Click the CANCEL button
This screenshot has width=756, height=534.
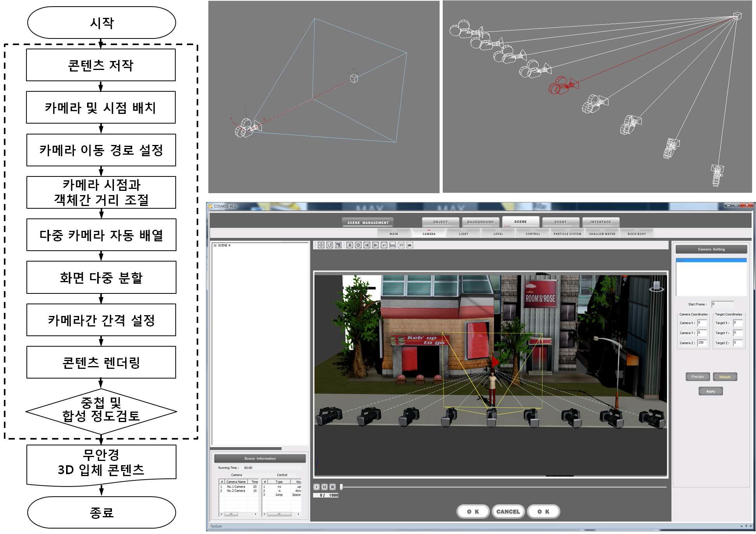[508, 511]
